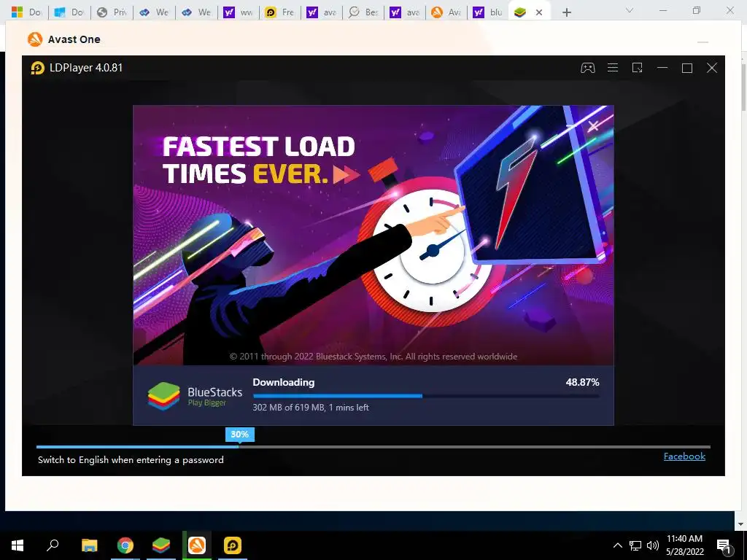Click the LDPlayer loading progress bar
747x560 pixels.
coord(373,447)
